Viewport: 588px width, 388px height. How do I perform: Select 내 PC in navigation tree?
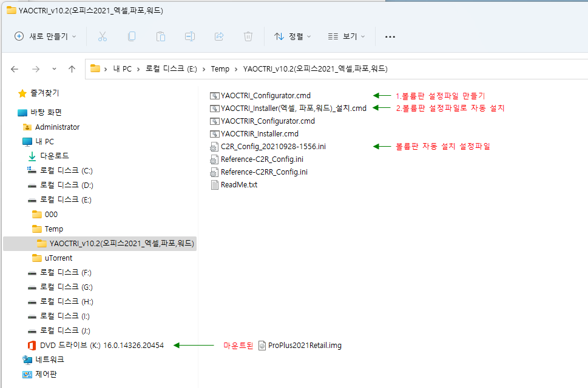click(45, 142)
